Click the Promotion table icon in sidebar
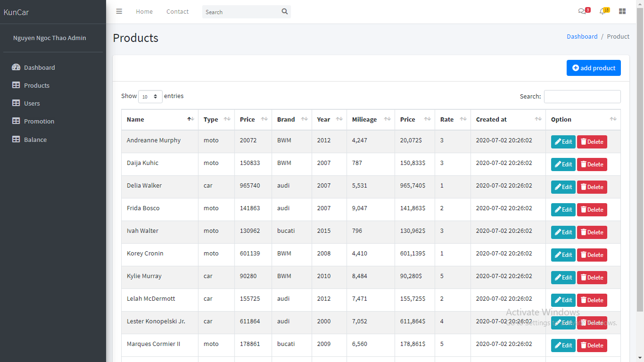The image size is (644, 362). (16, 121)
